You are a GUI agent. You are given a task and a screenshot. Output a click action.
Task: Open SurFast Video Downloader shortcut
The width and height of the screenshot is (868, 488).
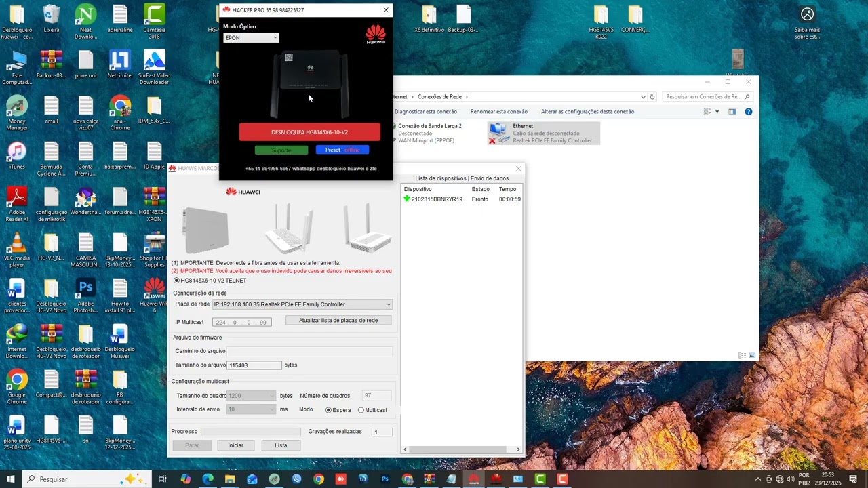(x=154, y=66)
